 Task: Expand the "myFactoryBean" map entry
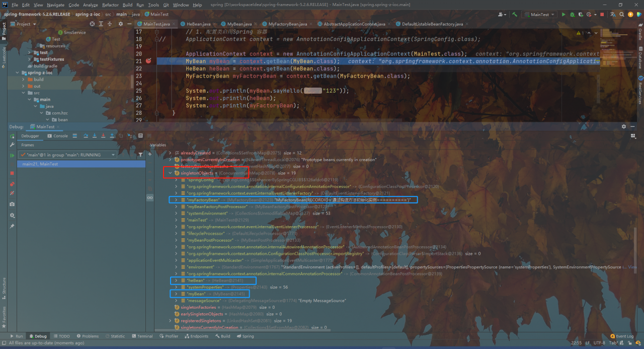pos(176,200)
